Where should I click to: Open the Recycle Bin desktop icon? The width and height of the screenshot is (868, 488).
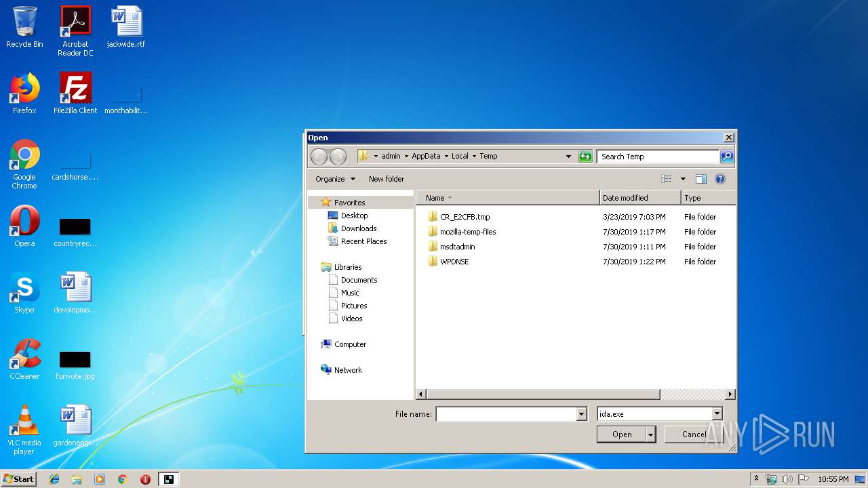pyautogui.click(x=24, y=27)
